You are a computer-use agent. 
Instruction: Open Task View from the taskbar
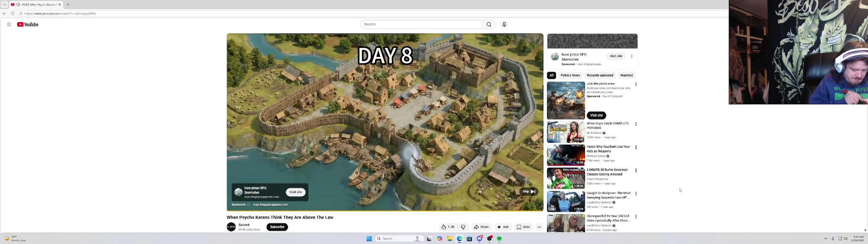(x=429, y=239)
